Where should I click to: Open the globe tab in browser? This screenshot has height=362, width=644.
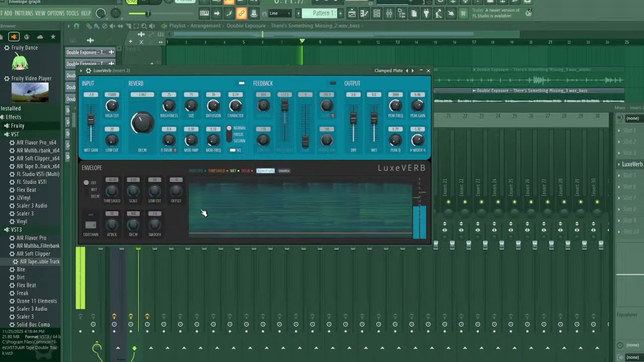coord(27,37)
